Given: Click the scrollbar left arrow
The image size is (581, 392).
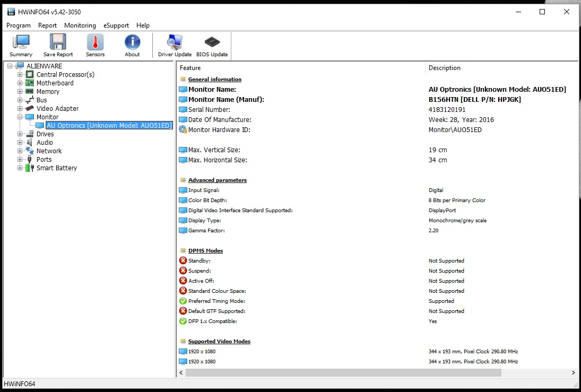Looking at the screenshot, I should click(x=181, y=372).
